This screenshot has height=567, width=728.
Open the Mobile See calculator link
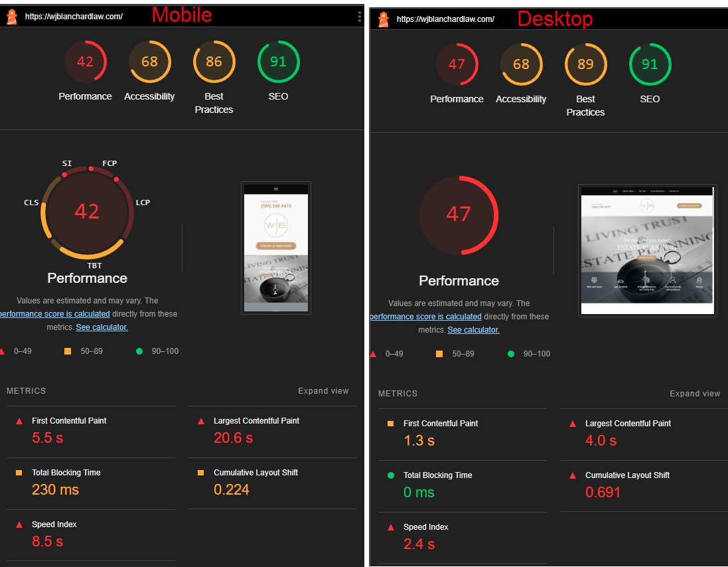(102, 327)
